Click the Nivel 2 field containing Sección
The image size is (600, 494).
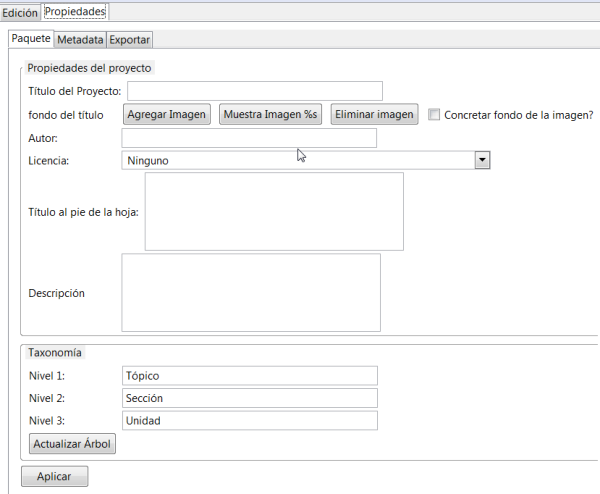coord(249,398)
